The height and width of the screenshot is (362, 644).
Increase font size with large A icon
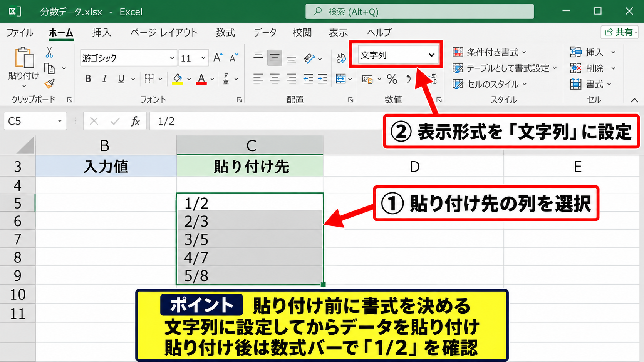coord(218,58)
